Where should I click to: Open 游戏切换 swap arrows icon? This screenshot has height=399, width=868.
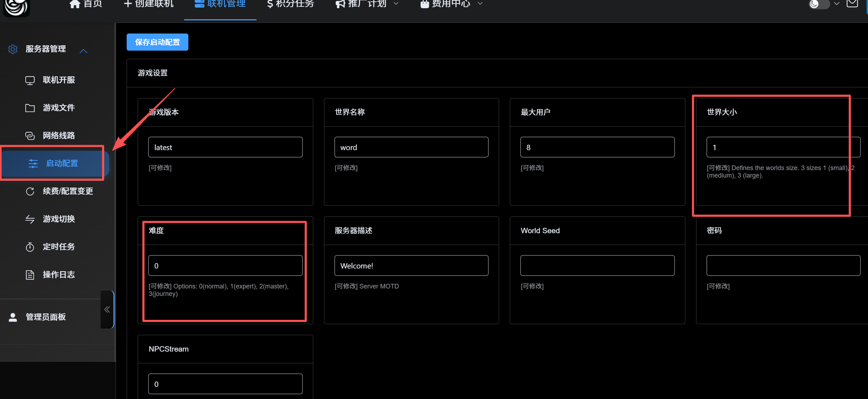pyautogui.click(x=30, y=219)
